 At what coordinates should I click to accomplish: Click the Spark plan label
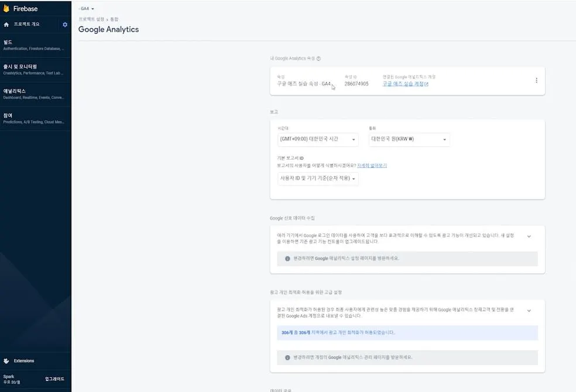(x=9, y=377)
